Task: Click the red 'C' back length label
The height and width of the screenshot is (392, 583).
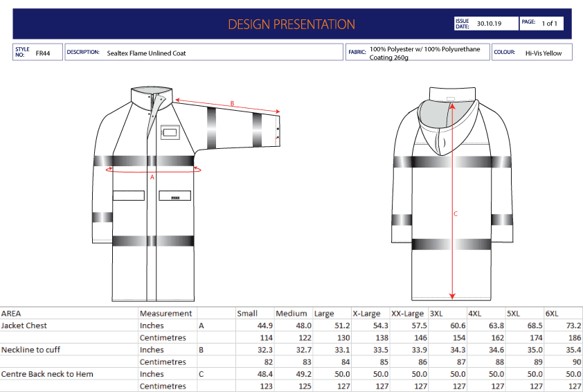Action: tap(456, 214)
